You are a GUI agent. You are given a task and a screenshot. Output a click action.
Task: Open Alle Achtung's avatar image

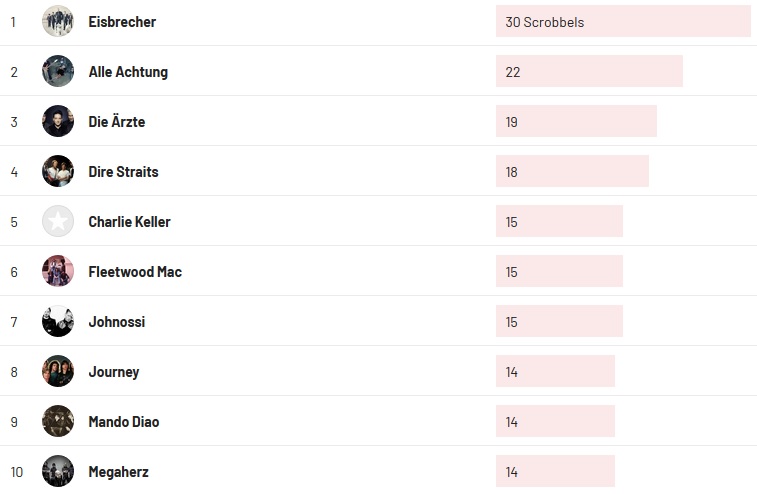58,71
